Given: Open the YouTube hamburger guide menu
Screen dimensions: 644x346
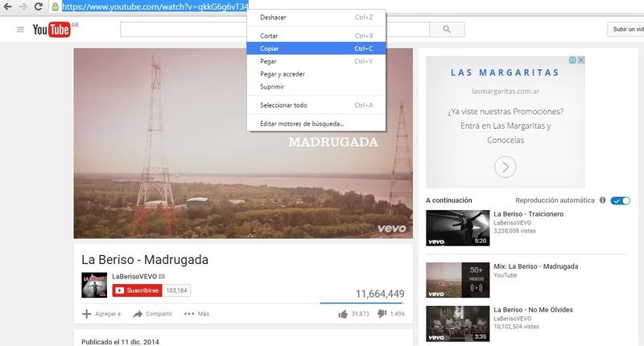Looking at the screenshot, I should [20, 30].
